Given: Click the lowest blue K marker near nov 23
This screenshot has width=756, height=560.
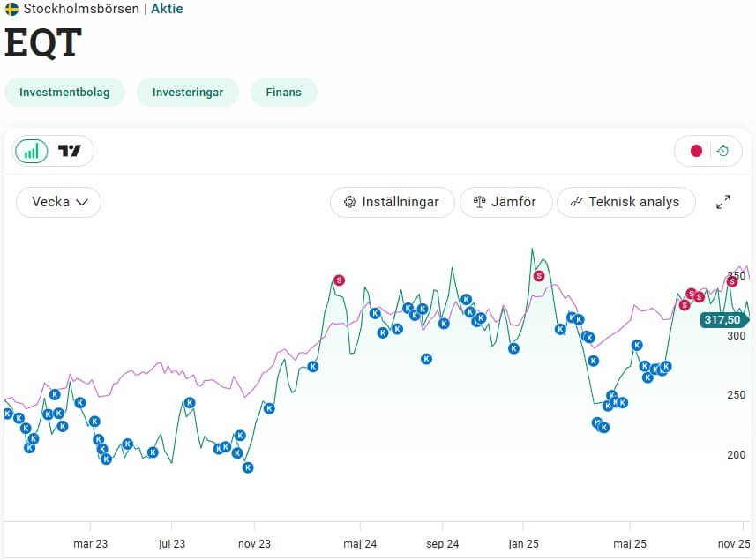Looking at the screenshot, I should (x=248, y=467).
